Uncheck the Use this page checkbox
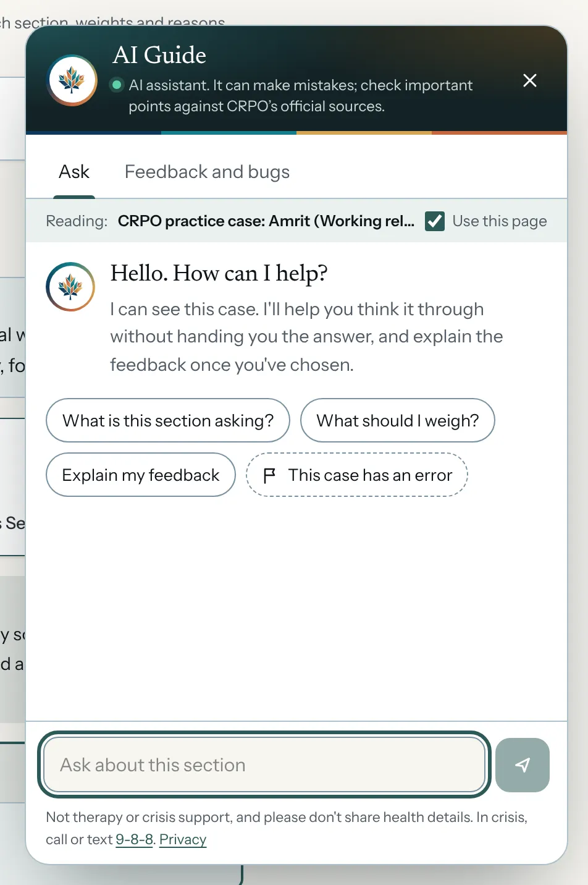Viewport: 588px width, 885px height. pyautogui.click(x=435, y=221)
